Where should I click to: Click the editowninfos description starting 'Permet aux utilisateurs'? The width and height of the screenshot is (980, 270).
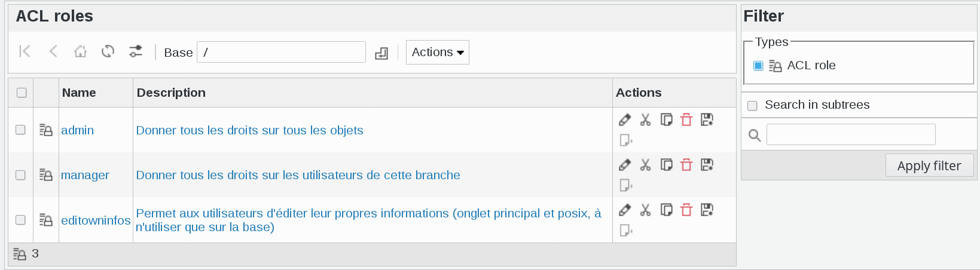point(368,220)
